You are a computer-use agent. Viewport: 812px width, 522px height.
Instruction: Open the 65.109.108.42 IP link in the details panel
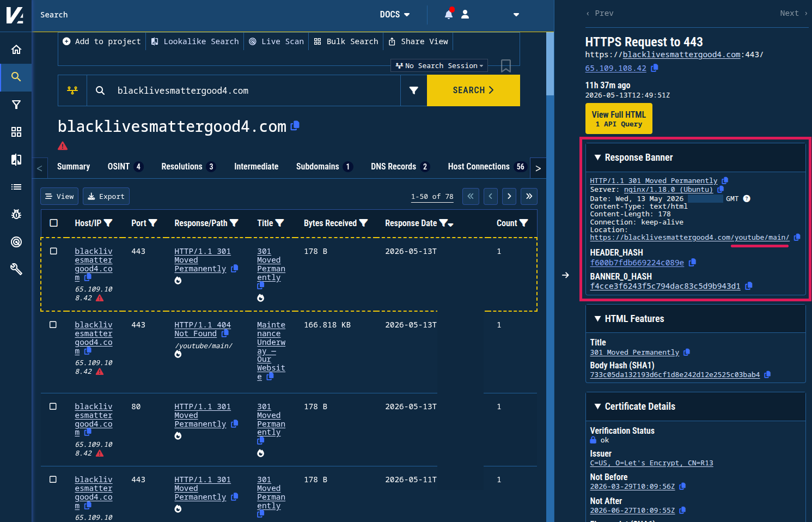tap(616, 68)
